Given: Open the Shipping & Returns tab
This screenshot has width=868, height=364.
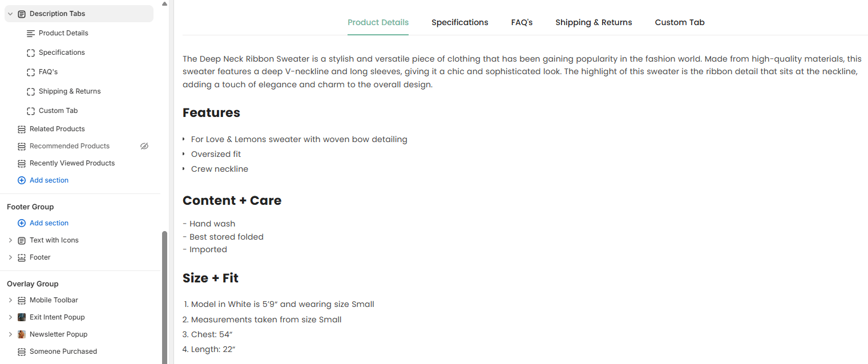Looking at the screenshot, I should pyautogui.click(x=594, y=22).
